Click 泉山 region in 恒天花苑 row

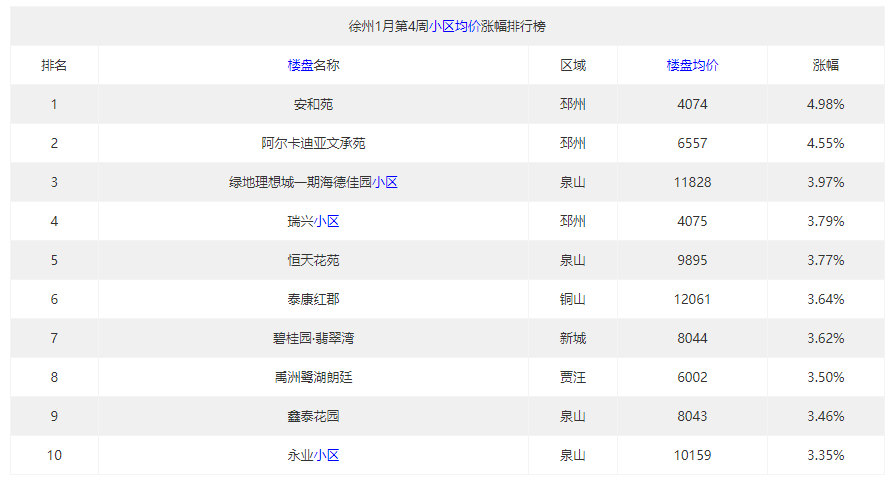click(573, 260)
